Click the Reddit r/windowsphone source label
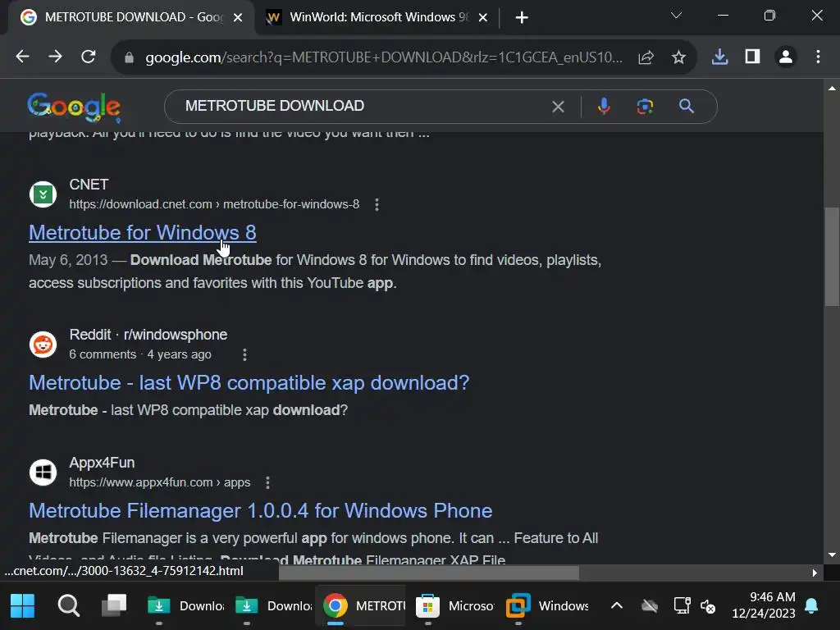This screenshot has width=840, height=630. pyautogui.click(x=148, y=335)
